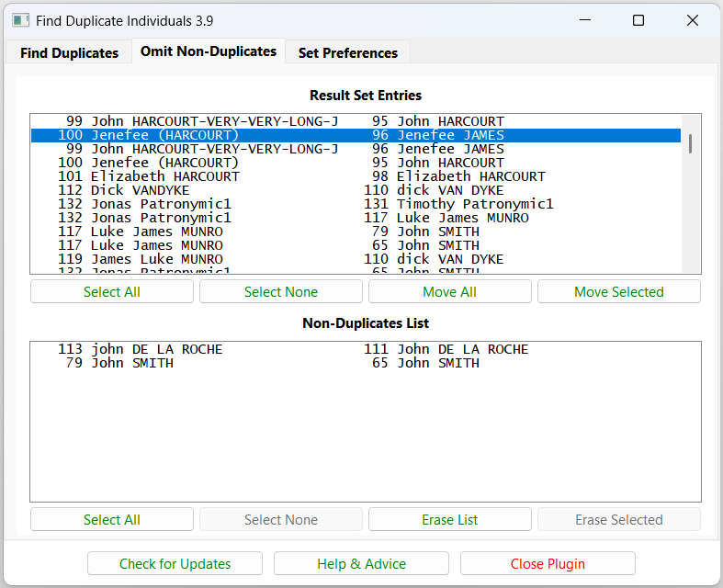
Task: Select the James Luke MUNRO 119 row
Action: pos(156,259)
